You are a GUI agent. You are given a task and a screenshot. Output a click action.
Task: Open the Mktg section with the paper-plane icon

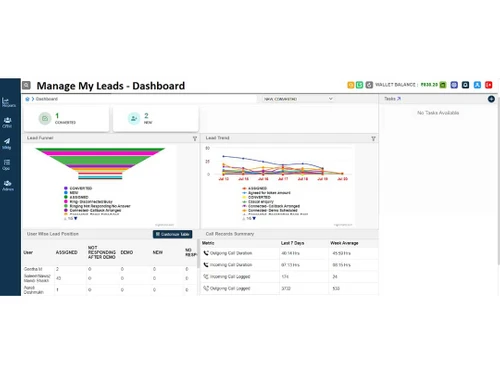tap(7, 143)
